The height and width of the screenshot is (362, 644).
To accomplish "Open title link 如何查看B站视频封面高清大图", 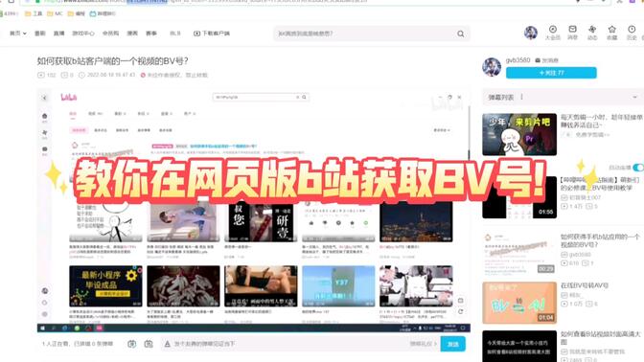I will 601,338.
